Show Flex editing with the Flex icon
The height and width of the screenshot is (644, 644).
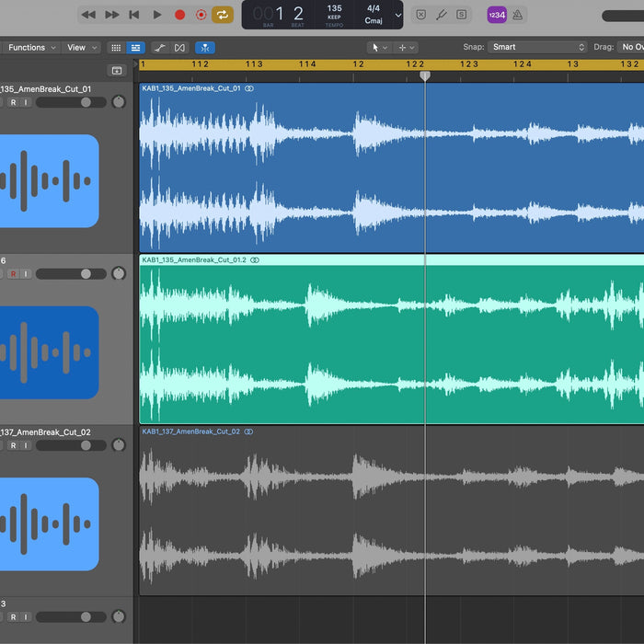tap(179, 48)
